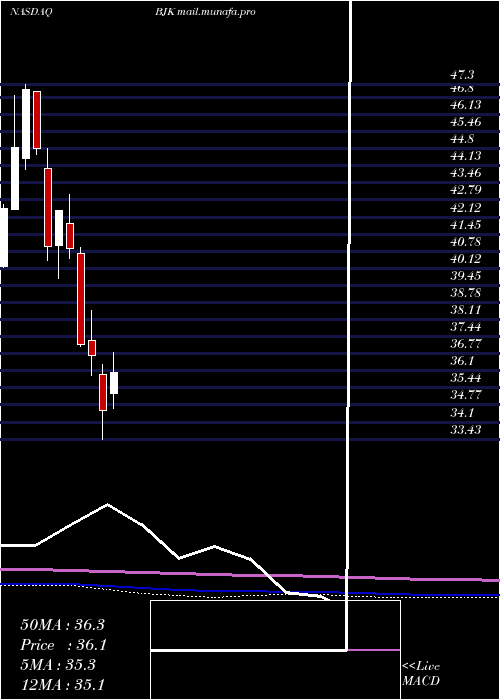Select the 34.1 price axis label

[x=462, y=412]
